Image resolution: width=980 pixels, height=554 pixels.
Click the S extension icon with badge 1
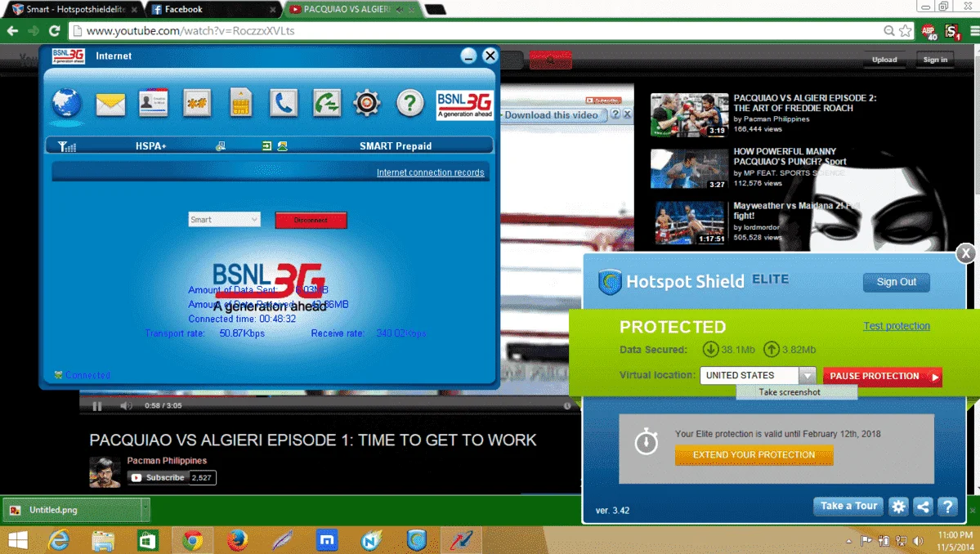tap(952, 31)
